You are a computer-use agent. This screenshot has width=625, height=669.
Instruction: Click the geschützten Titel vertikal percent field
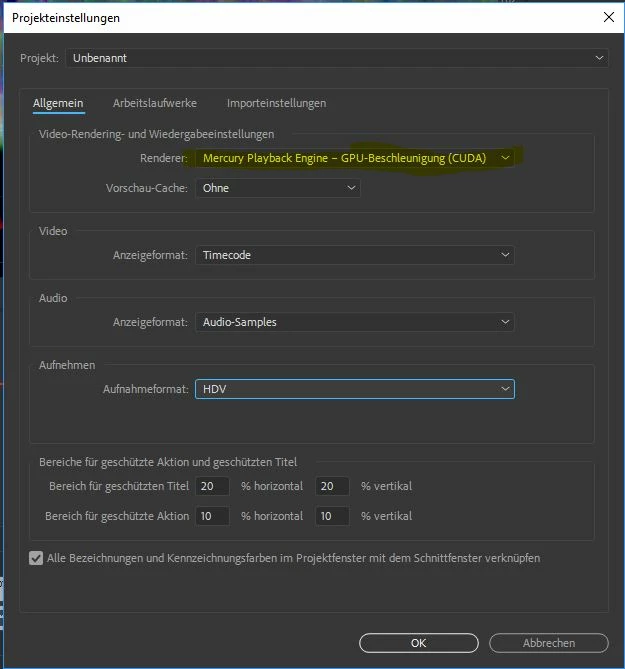pyautogui.click(x=332, y=486)
